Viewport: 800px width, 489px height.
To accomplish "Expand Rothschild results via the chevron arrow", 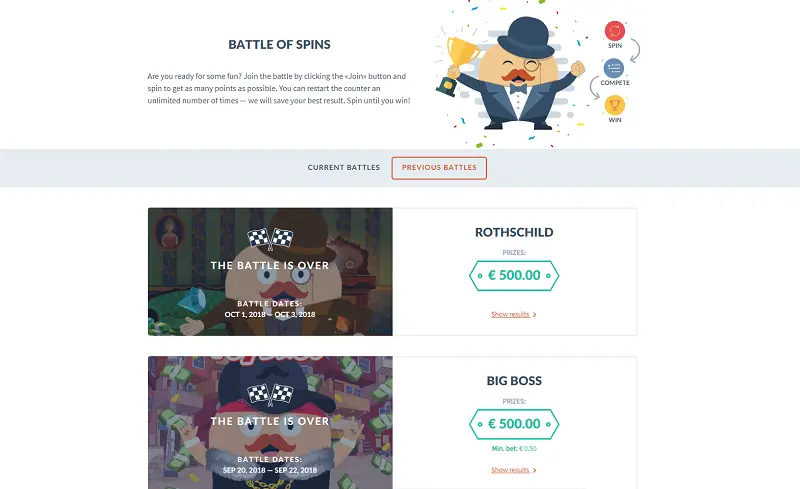I will point(535,314).
